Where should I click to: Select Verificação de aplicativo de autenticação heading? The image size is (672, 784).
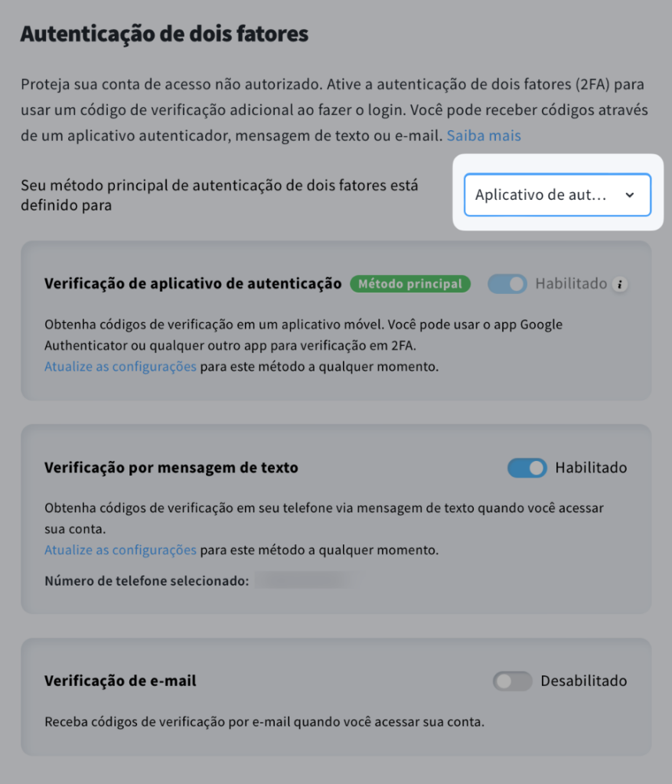(193, 284)
